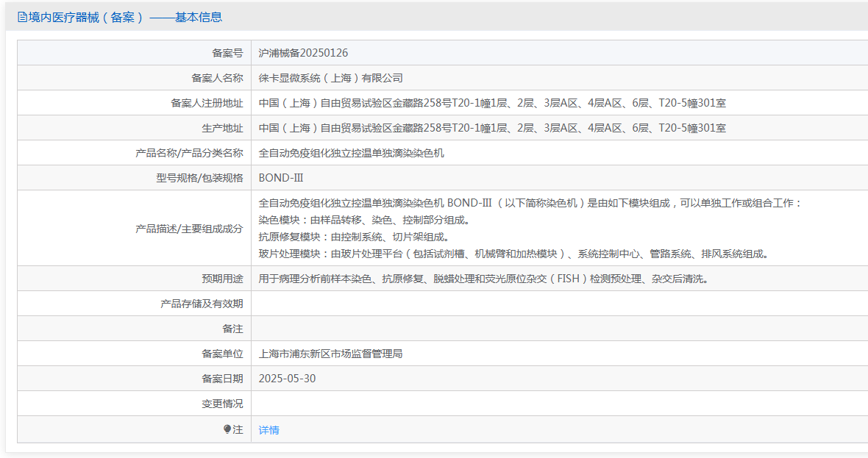Select the filing number 沪浦械备20250126

pyautogui.click(x=303, y=53)
